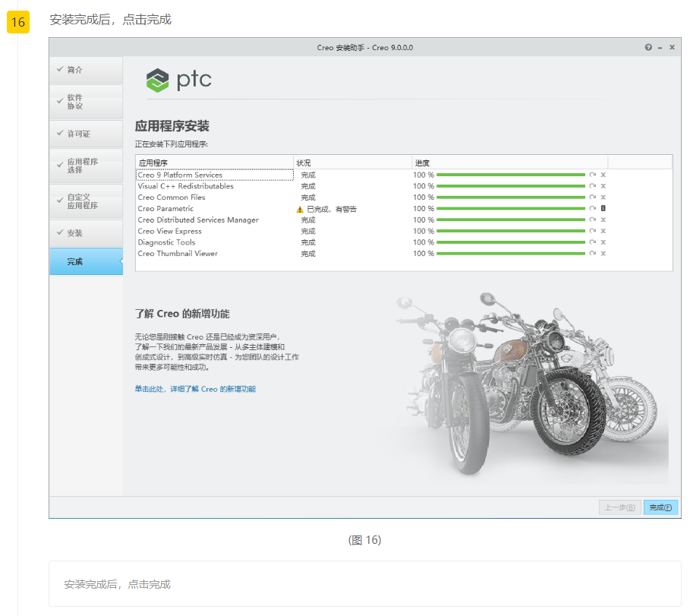Select the 安装 step in sidebar
The image size is (690, 616).
(87, 233)
